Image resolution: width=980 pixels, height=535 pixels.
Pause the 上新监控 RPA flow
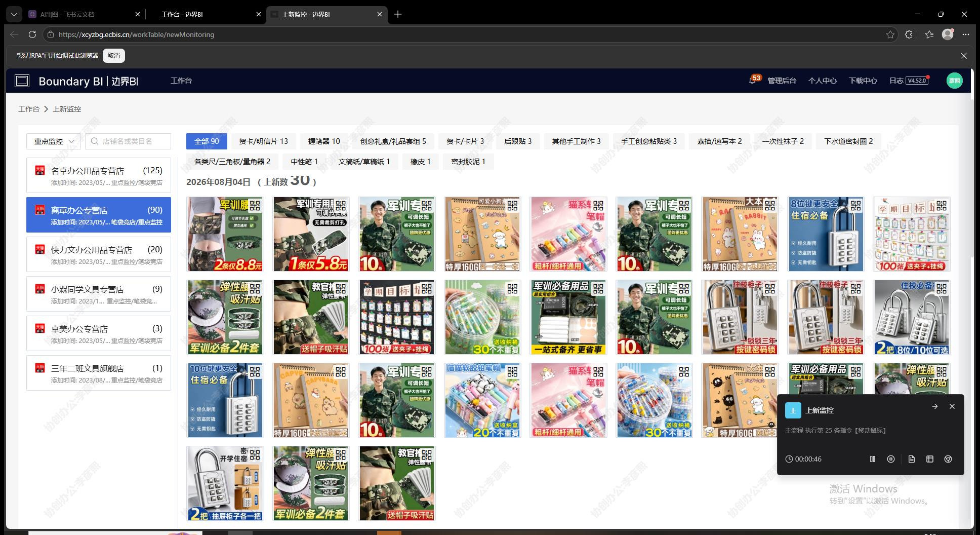click(873, 459)
